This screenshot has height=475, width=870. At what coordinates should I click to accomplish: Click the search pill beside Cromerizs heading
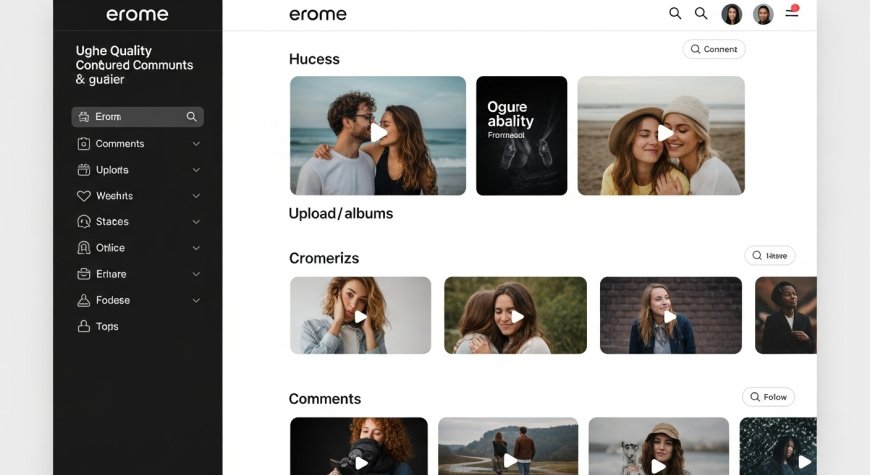pyautogui.click(x=770, y=256)
